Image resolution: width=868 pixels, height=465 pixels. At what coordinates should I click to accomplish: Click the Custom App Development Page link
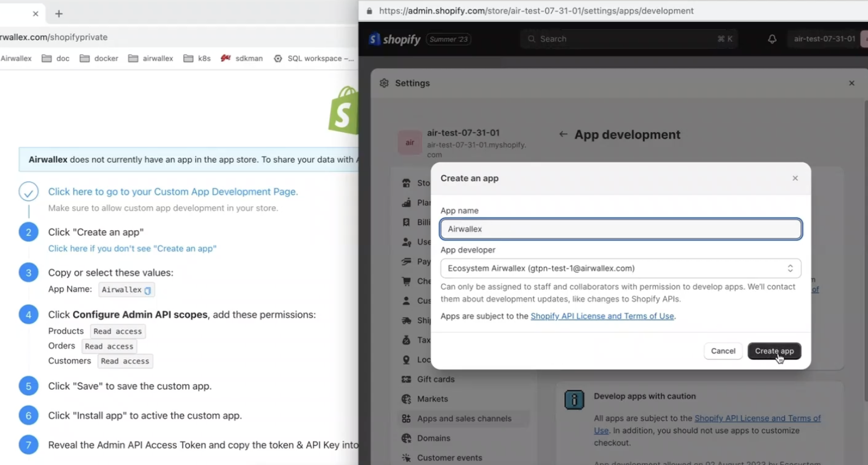173,192
